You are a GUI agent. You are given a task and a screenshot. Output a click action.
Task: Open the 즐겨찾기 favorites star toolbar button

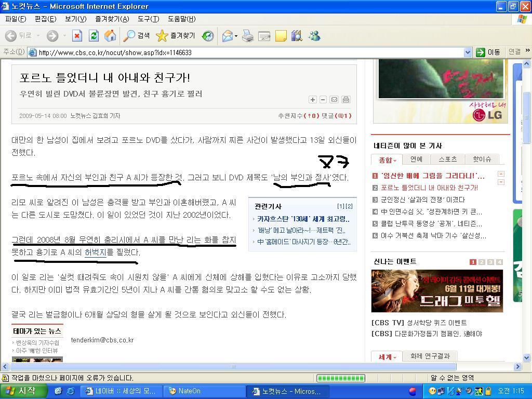coord(176,36)
